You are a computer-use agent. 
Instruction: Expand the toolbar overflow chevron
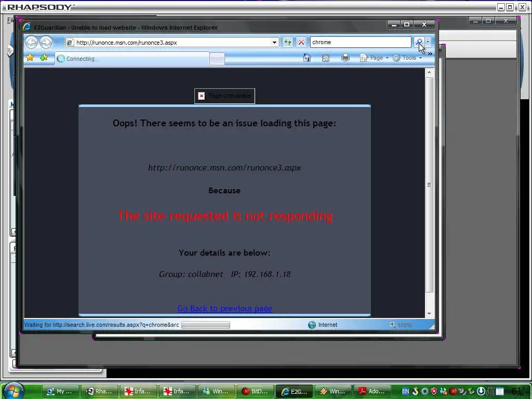(430, 54)
